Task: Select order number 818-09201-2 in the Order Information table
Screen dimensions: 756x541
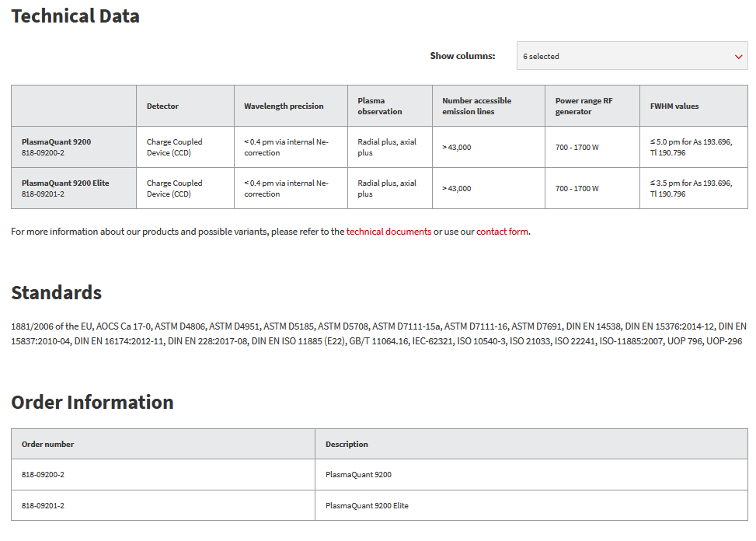Action: click(x=43, y=505)
